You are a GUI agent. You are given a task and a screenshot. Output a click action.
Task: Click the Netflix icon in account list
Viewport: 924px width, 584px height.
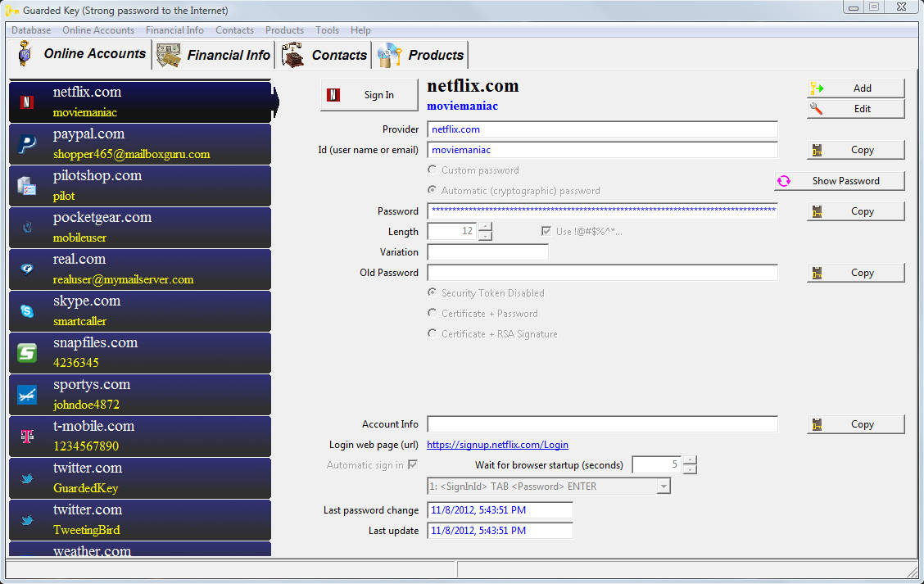click(26, 102)
